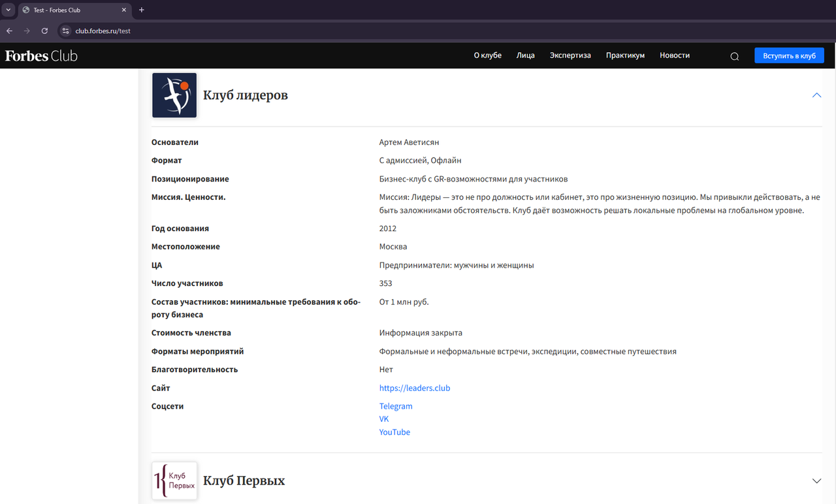Viewport: 836px width, 504px height.
Task: Click the Число участников label
Action: coord(187,283)
